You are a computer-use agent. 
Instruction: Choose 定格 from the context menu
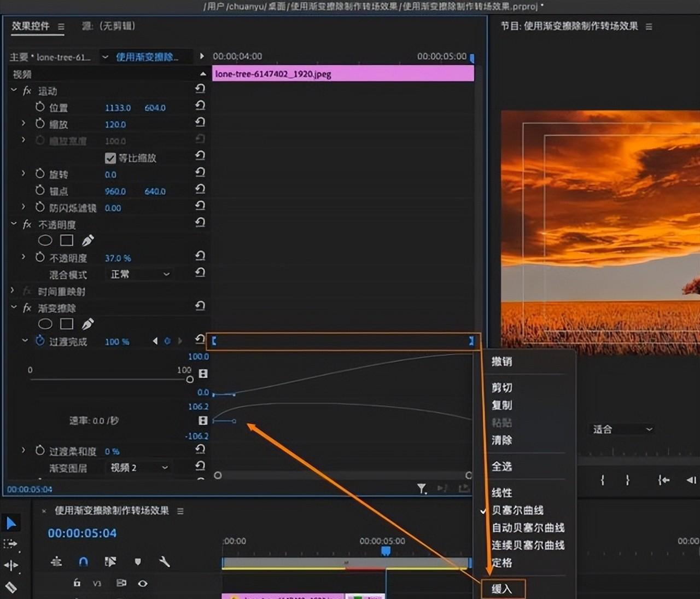501,563
